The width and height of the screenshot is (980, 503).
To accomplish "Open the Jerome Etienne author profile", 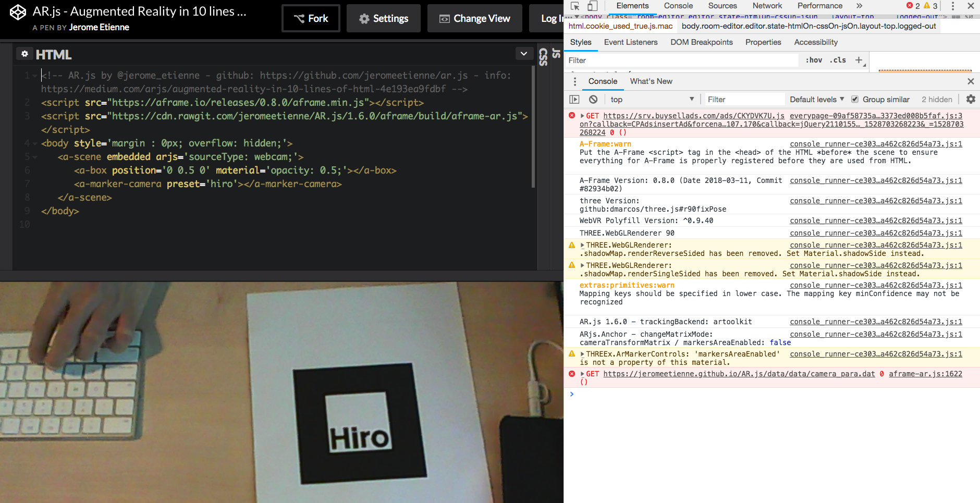I will coord(99,27).
